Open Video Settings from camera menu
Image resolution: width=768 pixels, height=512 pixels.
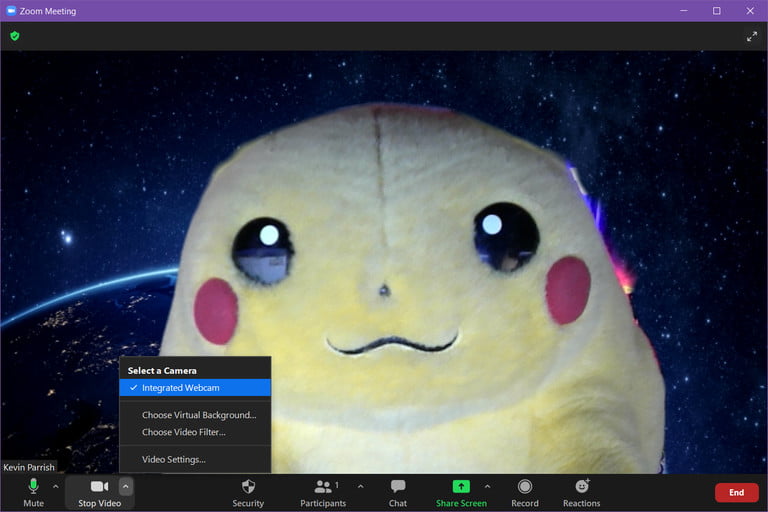(174, 460)
